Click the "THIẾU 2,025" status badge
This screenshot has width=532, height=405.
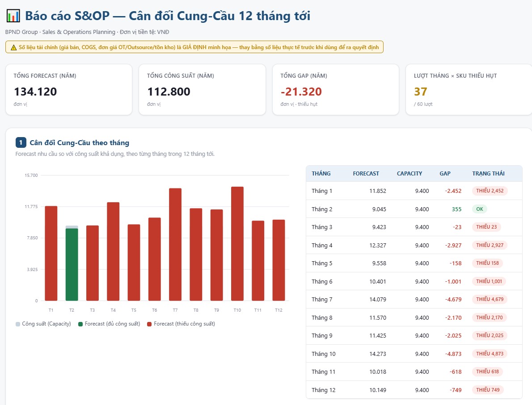(x=490, y=335)
